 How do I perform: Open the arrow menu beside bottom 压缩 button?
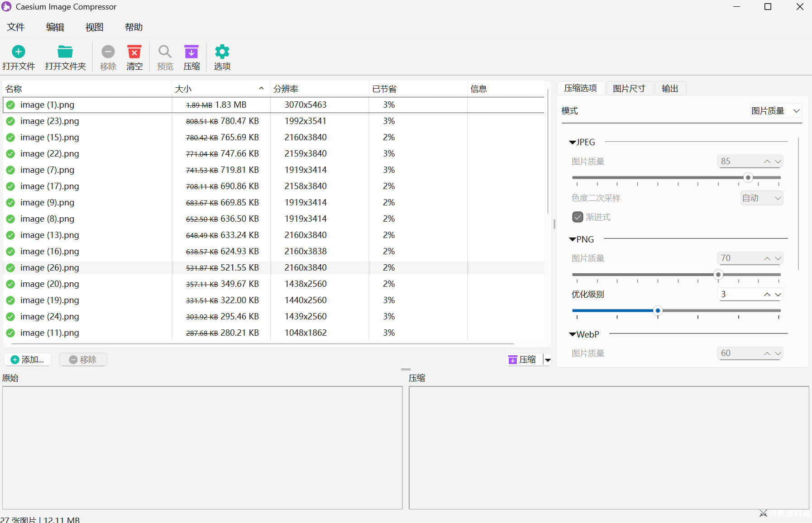[x=548, y=360]
